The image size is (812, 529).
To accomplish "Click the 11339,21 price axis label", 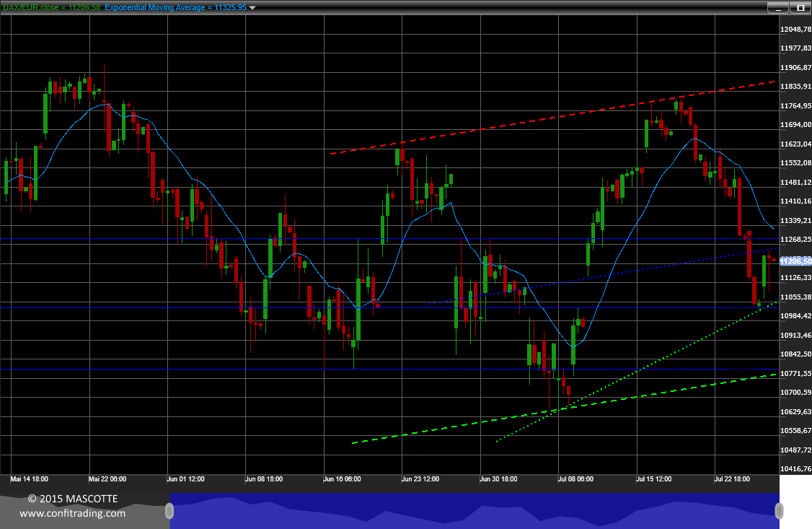I will (795, 221).
